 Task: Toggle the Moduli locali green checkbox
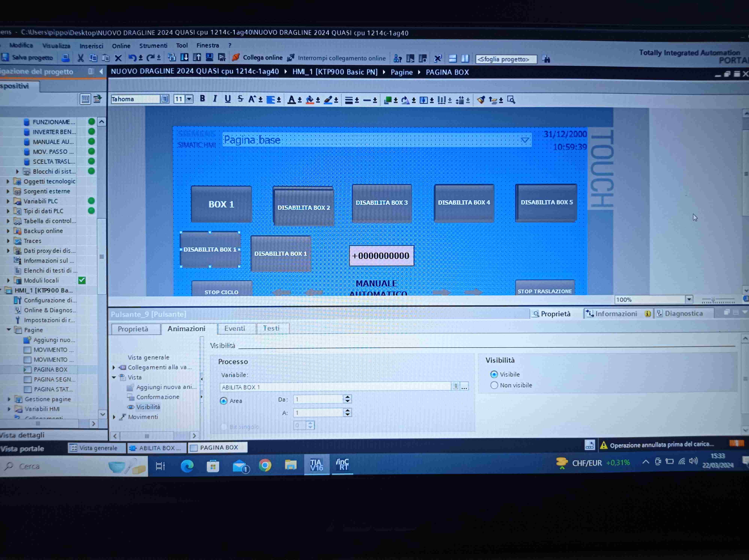[x=82, y=280]
